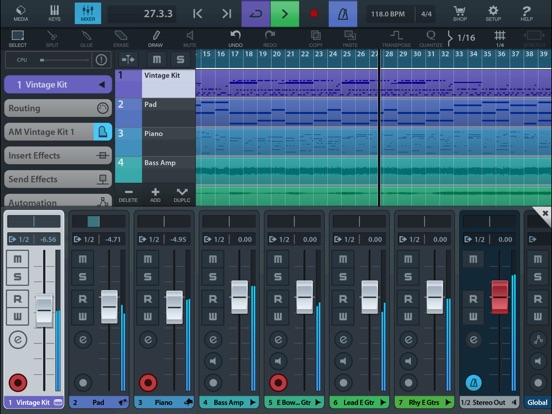Collapse the 1 Vintage Kit inspector header

point(58,84)
